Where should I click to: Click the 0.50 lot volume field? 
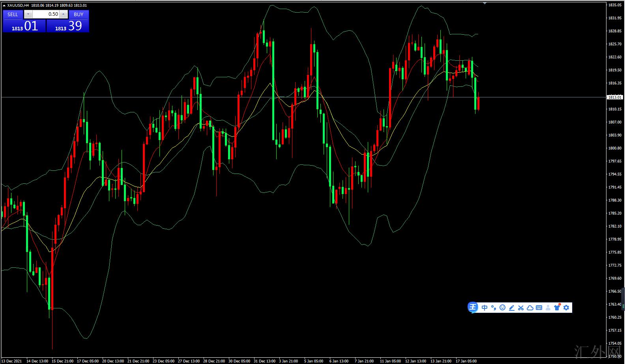(46, 15)
